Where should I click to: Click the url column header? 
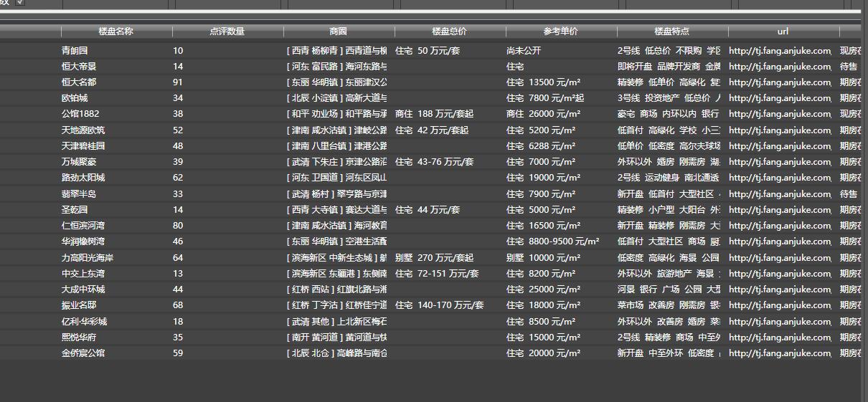783,32
